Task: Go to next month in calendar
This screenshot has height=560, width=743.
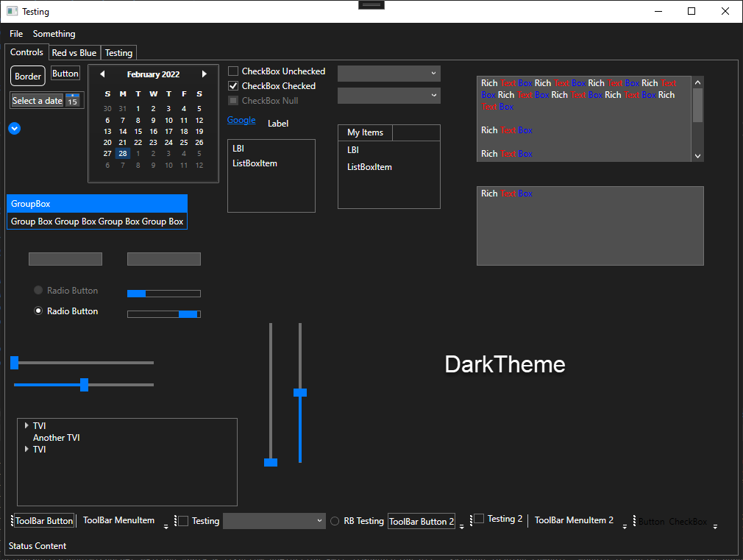Action: (205, 74)
